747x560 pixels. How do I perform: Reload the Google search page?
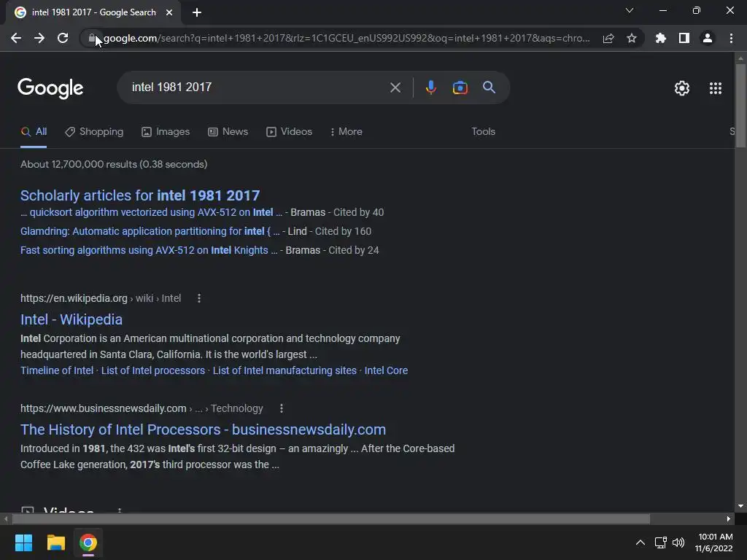tap(63, 38)
